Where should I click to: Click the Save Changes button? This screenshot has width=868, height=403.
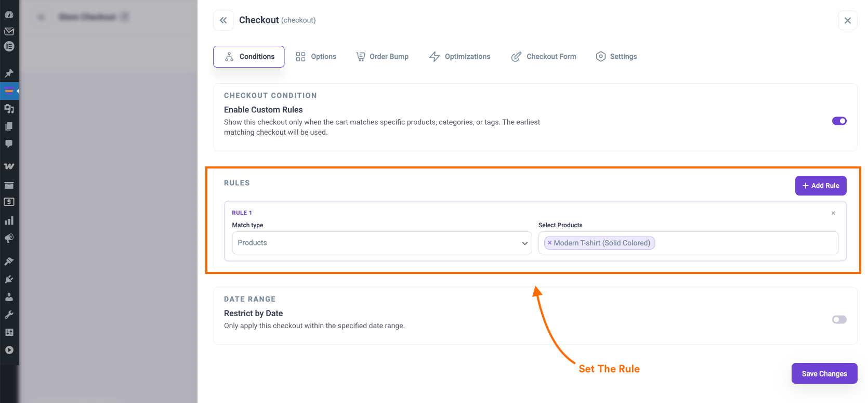click(x=824, y=373)
